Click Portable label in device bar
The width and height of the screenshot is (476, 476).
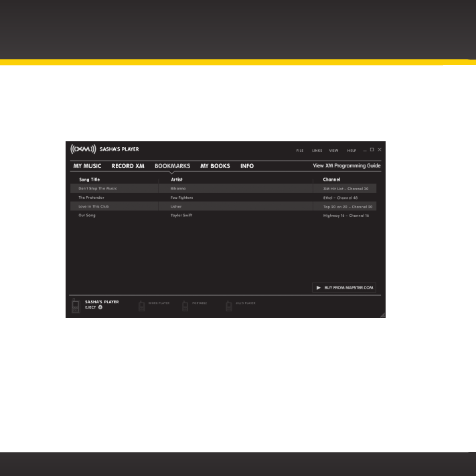pos(200,303)
